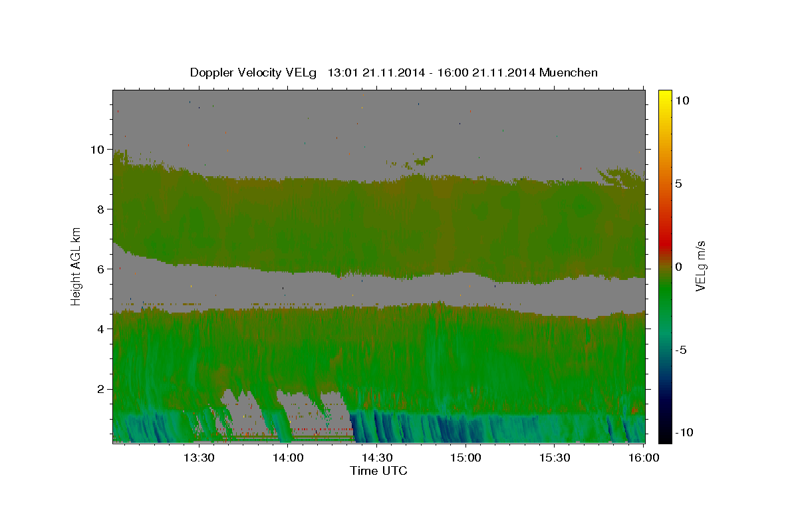Click the 15:30 time tick label
The width and height of the screenshot is (798, 532).
(x=555, y=458)
